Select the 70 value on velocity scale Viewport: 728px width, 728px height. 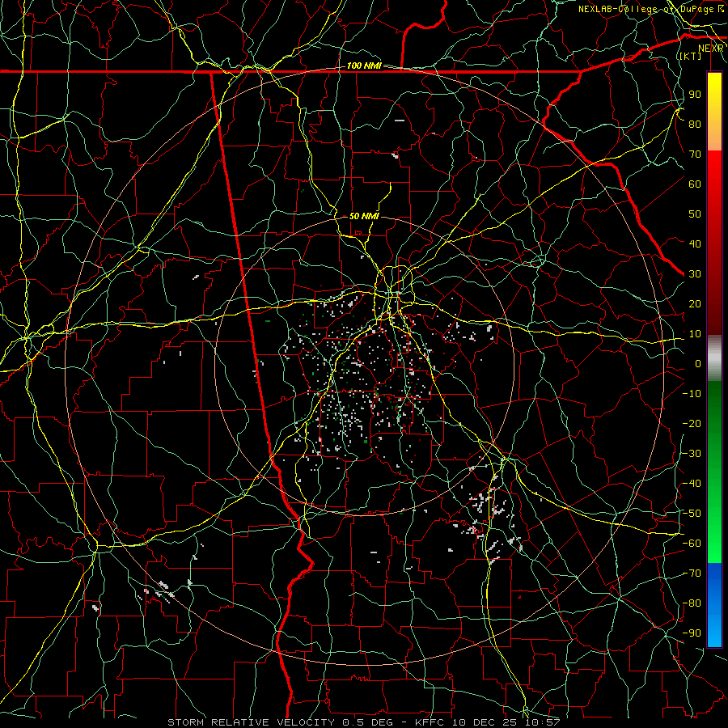(695, 154)
